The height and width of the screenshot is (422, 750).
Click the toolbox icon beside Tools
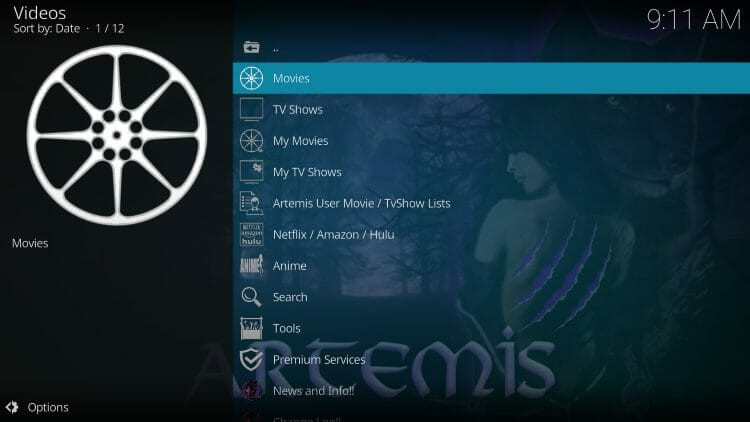pos(251,329)
